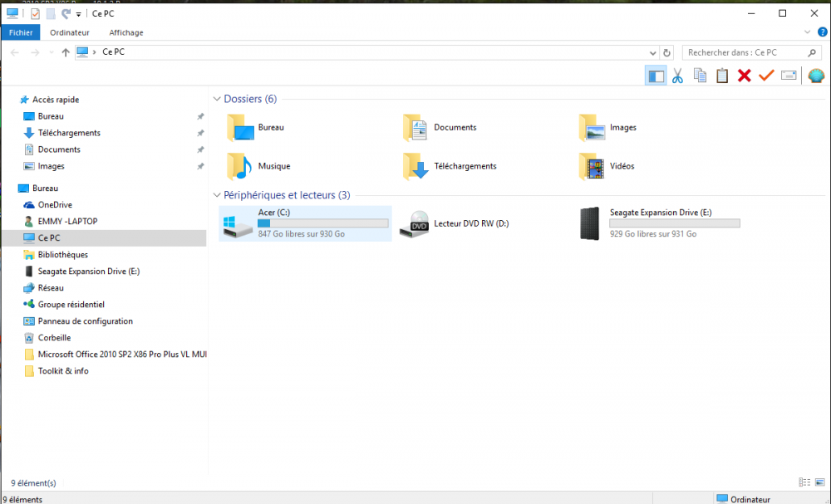Screen dimensions: 831x504
Task: Collapse the Périphériques et lecteurs (3) group
Action: point(217,195)
